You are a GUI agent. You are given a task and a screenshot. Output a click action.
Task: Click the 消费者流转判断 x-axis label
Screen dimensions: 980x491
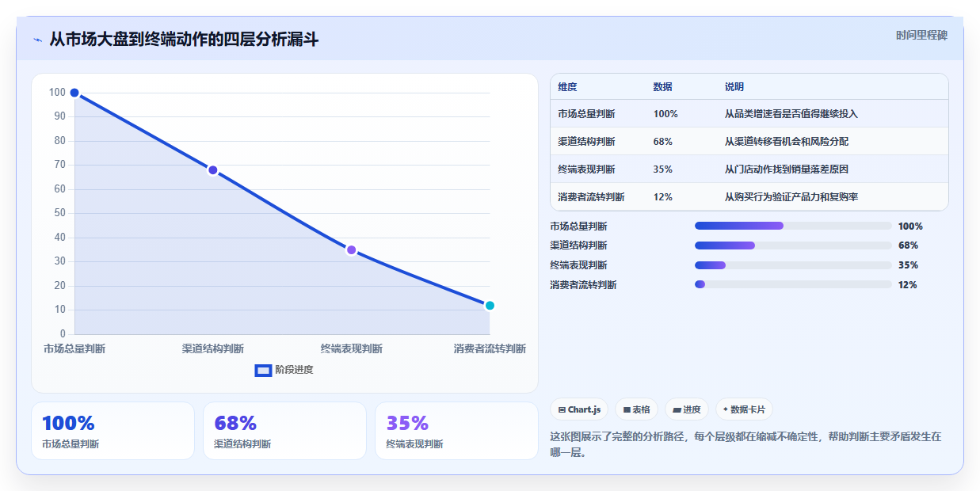[490, 348]
